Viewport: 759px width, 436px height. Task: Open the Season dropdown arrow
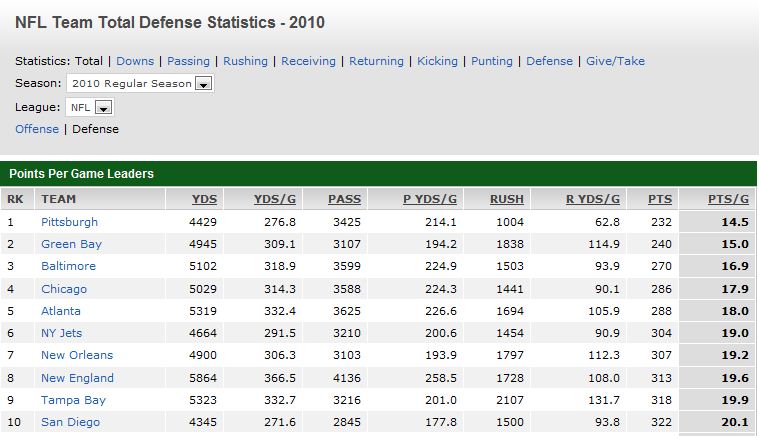pyautogui.click(x=203, y=84)
